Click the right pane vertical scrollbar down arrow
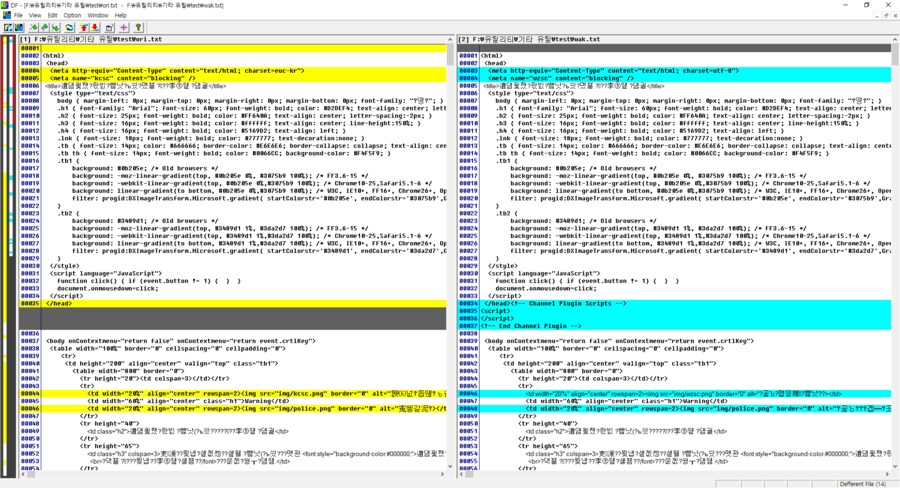This screenshot has width=900, height=488. click(895, 466)
